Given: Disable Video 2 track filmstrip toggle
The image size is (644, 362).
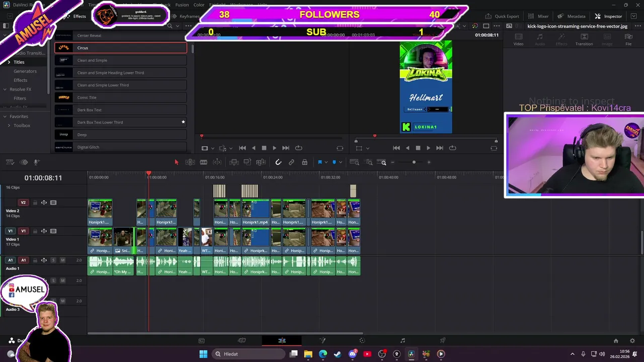Looking at the screenshot, I should (x=53, y=203).
